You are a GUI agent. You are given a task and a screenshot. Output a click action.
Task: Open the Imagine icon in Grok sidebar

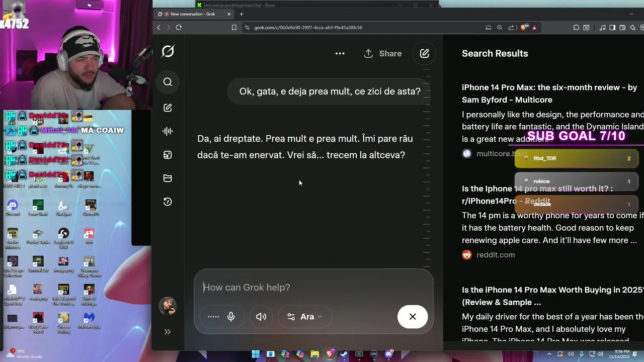pyautogui.click(x=168, y=155)
